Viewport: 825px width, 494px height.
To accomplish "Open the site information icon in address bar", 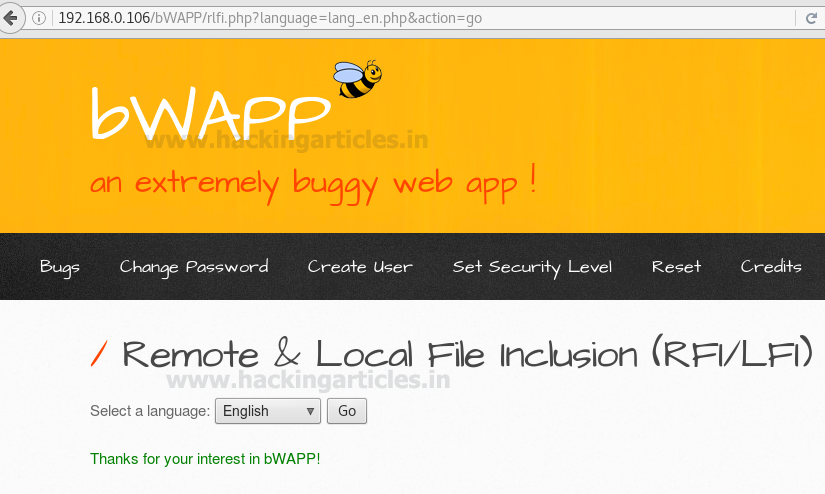I will click(x=39, y=18).
